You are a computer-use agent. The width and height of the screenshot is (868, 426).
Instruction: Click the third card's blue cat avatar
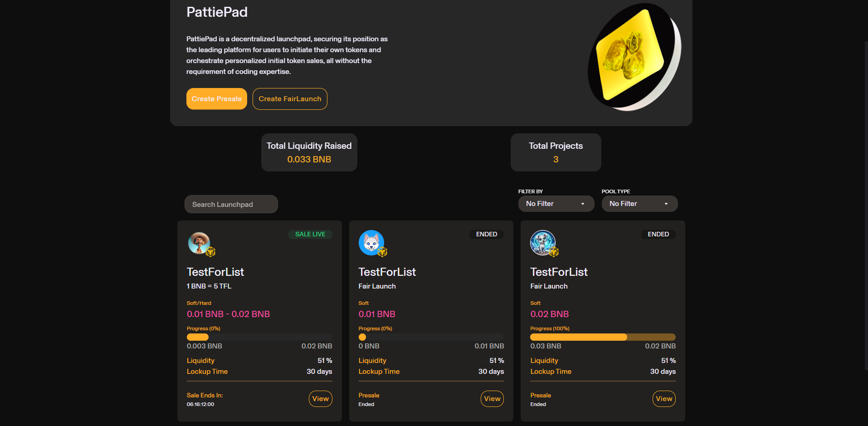click(542, 242)
